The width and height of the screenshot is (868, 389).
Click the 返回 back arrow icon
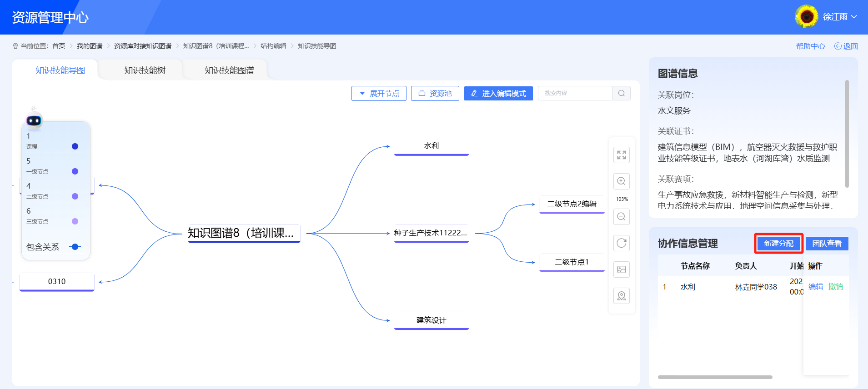point(838,46)
